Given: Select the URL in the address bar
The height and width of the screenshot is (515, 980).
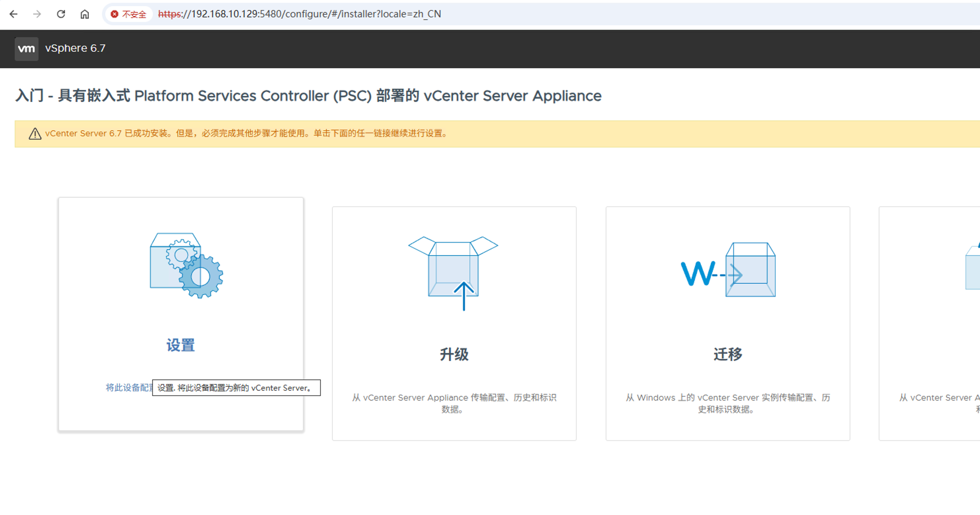Looking at the screenshot, I should 300,14.
